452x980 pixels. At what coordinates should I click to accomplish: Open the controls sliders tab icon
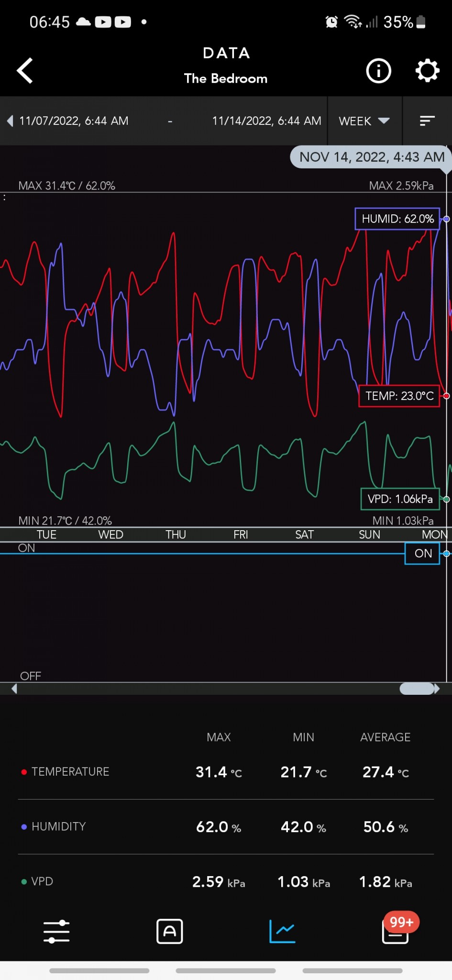click(56, 931)
